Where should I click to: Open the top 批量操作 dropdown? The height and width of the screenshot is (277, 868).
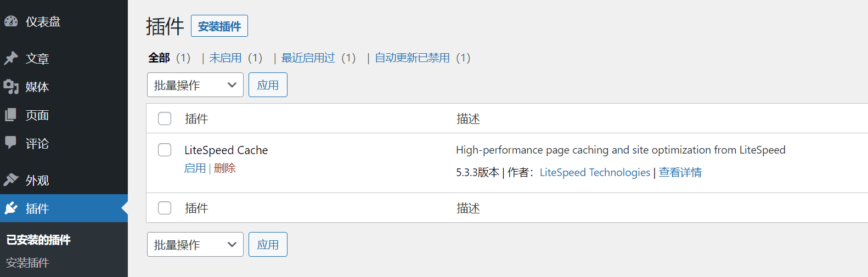[195, 85]
